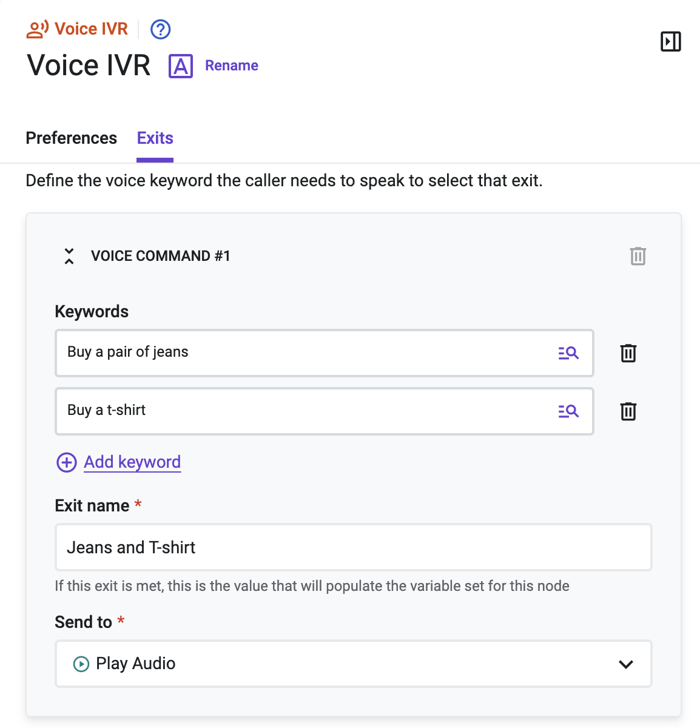Delete the 'Buy a t-shirt' keyword
The height and width of the screenshot is (728, 700).
(x=628, y=411)
